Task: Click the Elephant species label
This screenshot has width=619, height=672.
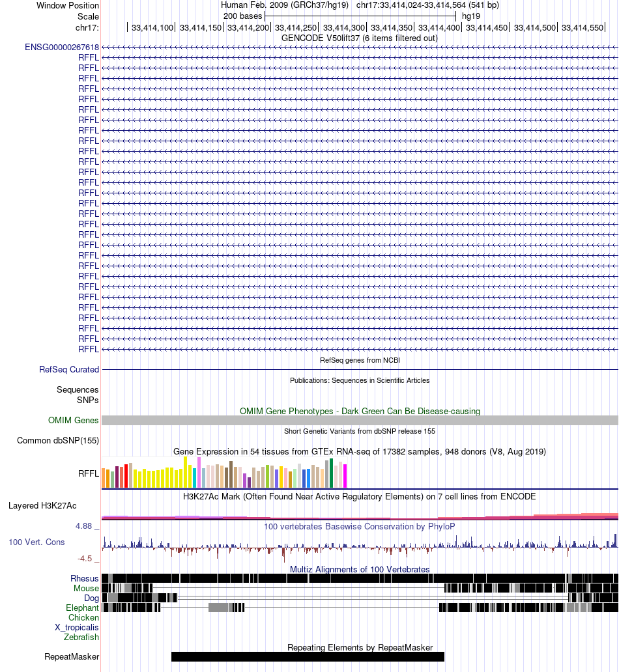Action: (x=82, y=608)
